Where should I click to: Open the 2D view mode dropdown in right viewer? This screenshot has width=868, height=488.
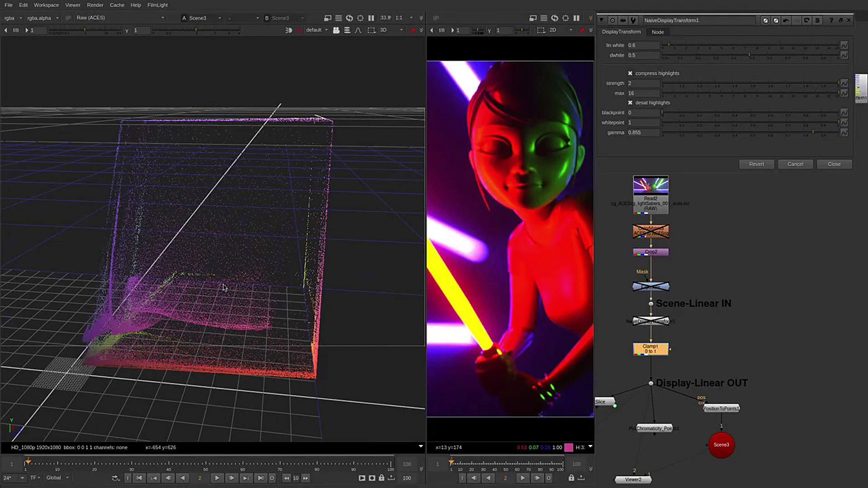click(561, 30)
